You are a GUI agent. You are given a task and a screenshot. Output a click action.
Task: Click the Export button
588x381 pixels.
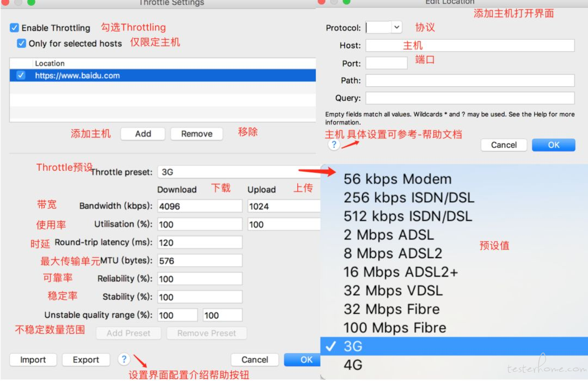[86, 360]
